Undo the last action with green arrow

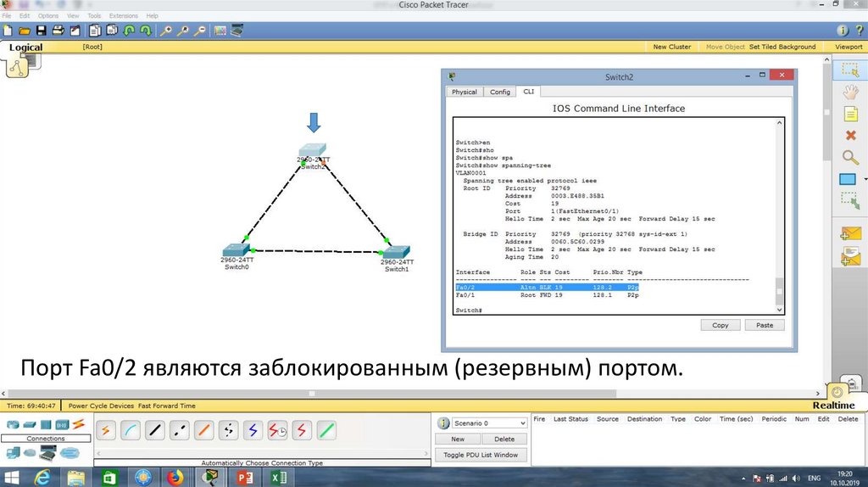pos(129,31)
